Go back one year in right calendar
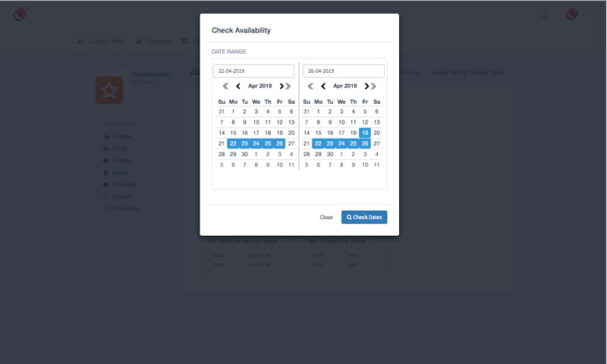 (x=310, y=86)
